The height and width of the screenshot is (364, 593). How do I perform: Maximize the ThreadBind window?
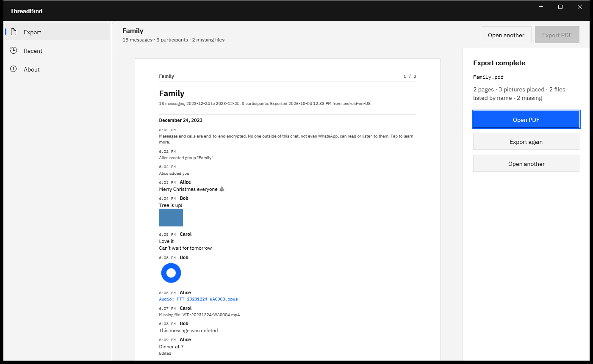coord(560,7)
